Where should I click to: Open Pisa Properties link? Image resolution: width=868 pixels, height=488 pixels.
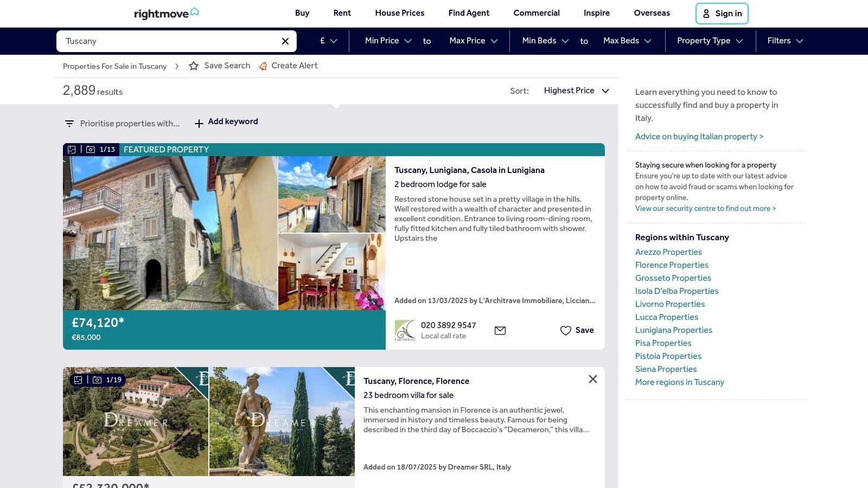tap(663, 343)
